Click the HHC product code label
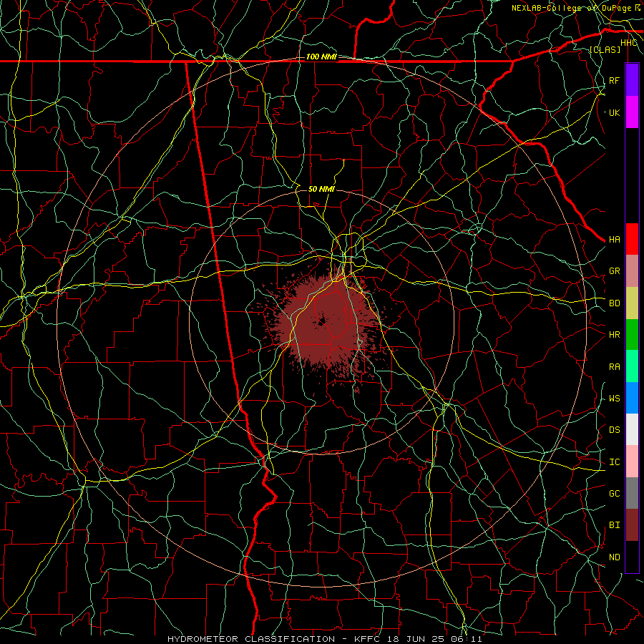The width and height of the screenshot is (644, 644). coord(628,43)
